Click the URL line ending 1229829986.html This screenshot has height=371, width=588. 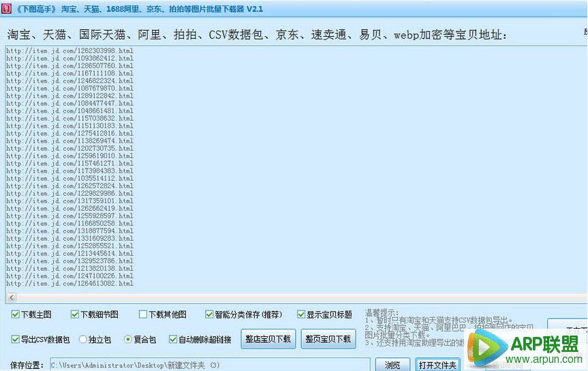click(69, 194)
